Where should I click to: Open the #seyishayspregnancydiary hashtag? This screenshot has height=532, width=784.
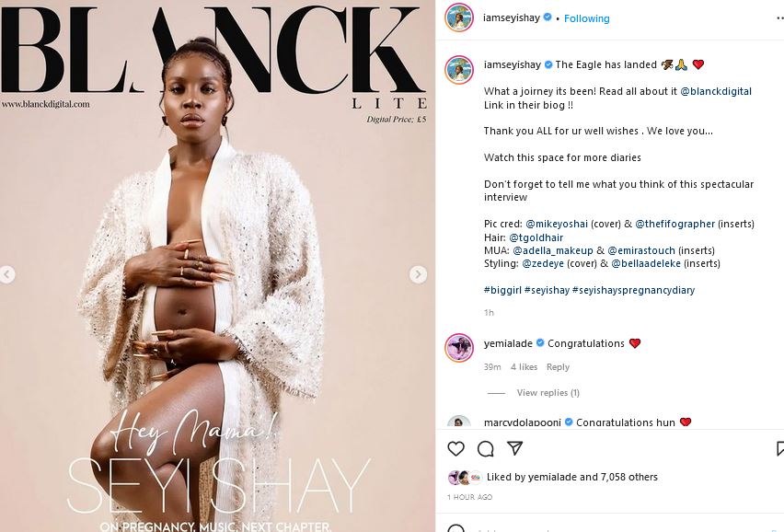633,290
